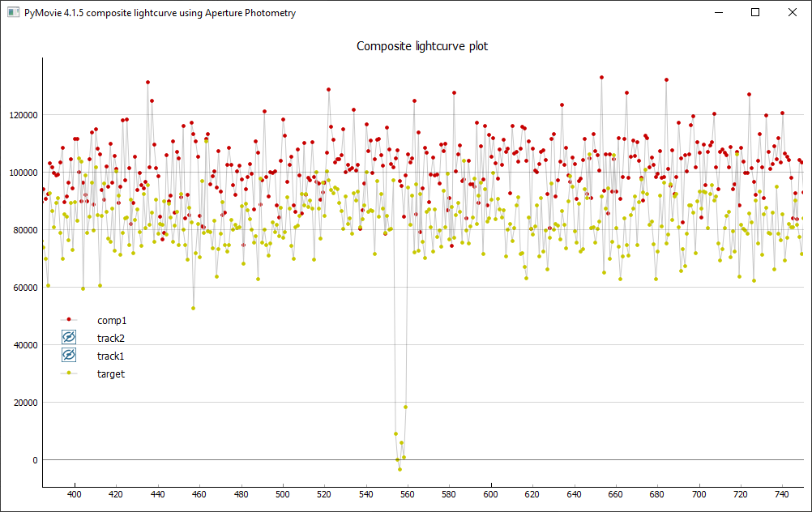Select the target legend label
The width and height of the screenshot is (812, 512).
tap(111, 373)
